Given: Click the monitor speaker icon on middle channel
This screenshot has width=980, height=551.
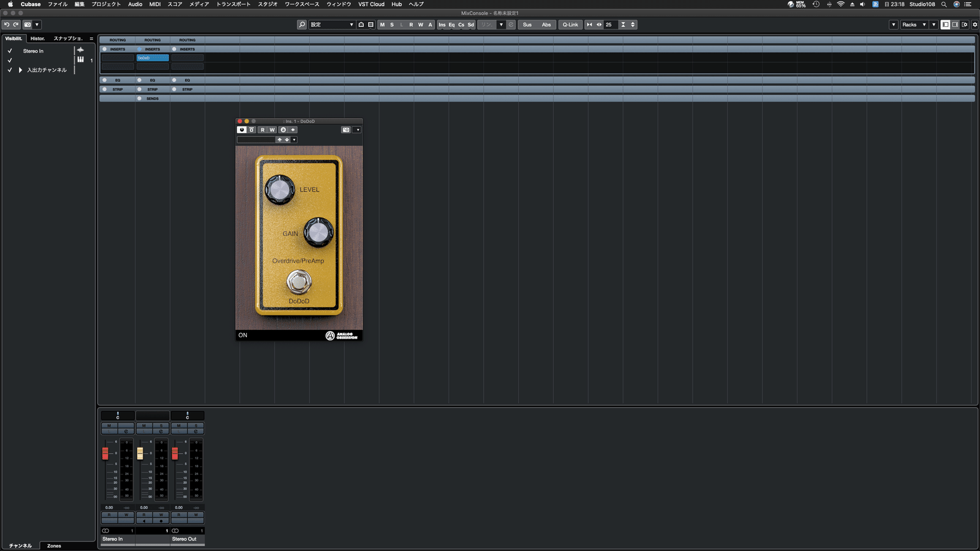Looking at the screenshot, I should coord(144,521).
